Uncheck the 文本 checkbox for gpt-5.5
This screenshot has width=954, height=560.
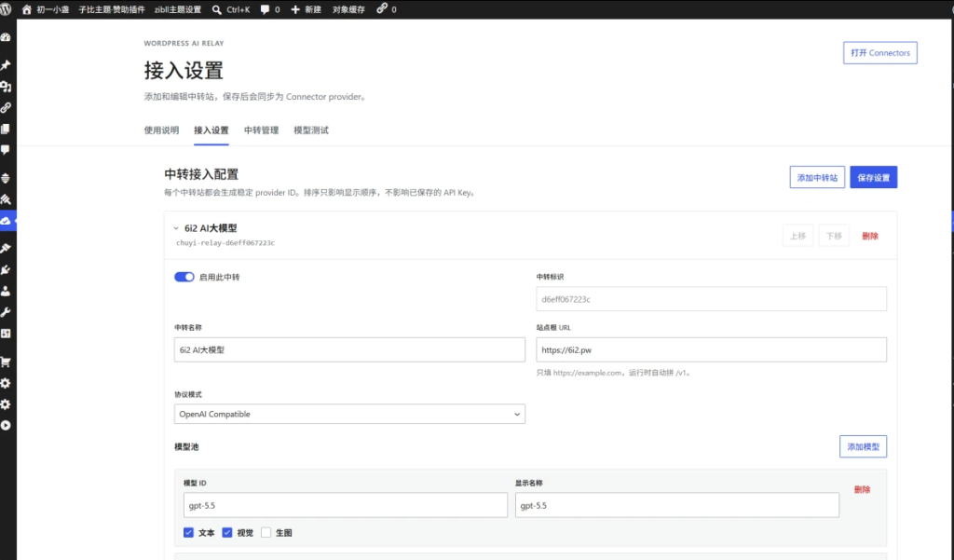pos(188,533)
